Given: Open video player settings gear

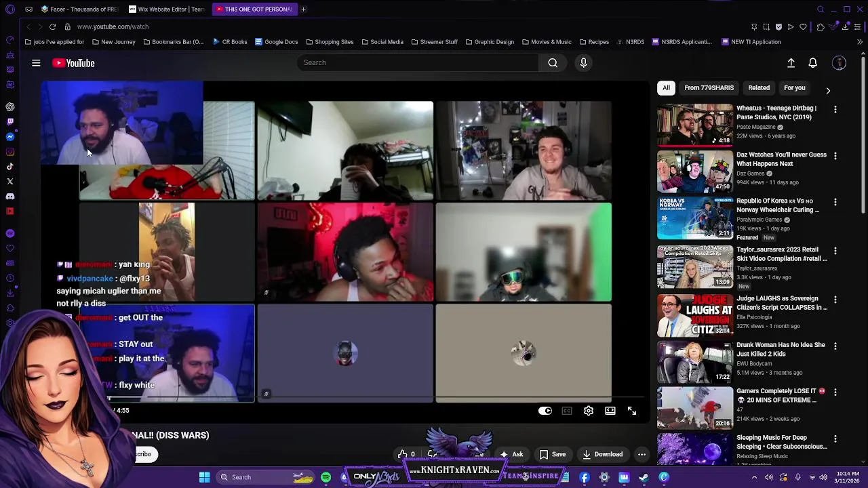Looking at the screenshot, I should click(589, 411).
